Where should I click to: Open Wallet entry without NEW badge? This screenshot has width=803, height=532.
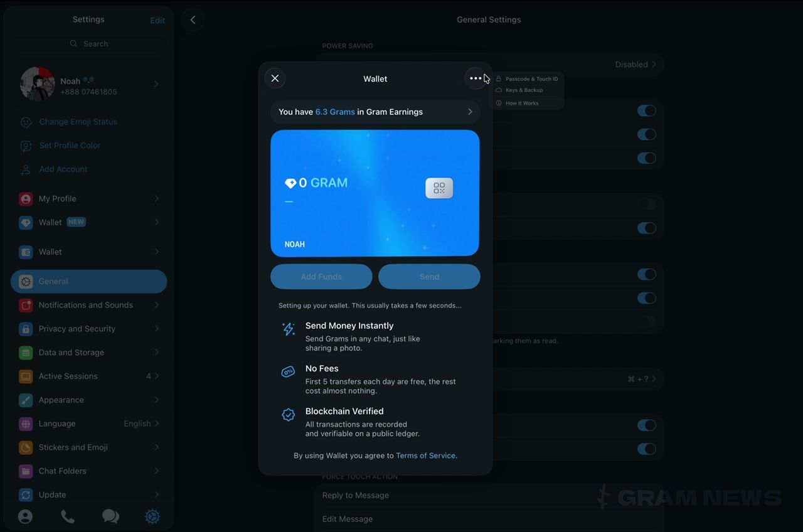coord(89,252)
